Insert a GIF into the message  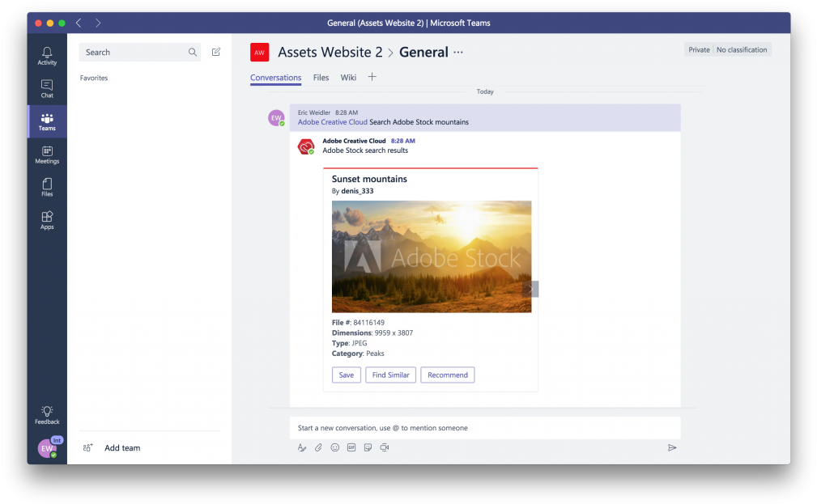coord(351,447)
